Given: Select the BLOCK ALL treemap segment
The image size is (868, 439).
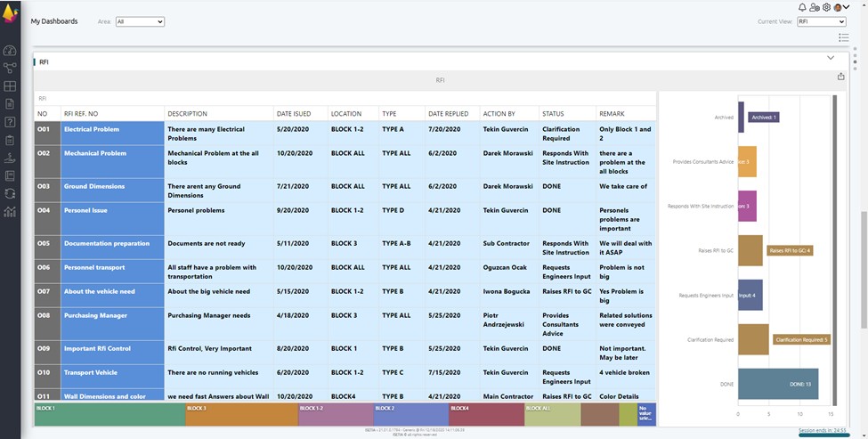Looking at the screenshot, I should click(x=553, y=415).
